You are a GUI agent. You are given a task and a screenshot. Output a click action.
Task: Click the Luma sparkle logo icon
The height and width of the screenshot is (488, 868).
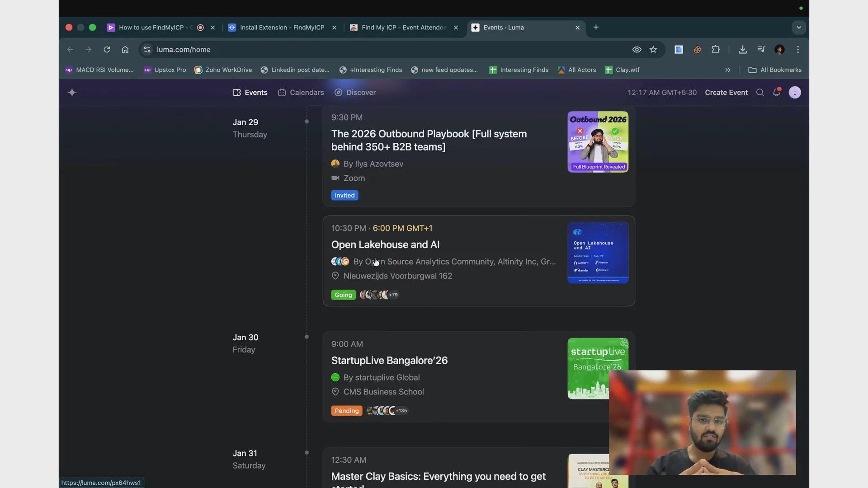[72, 93]
